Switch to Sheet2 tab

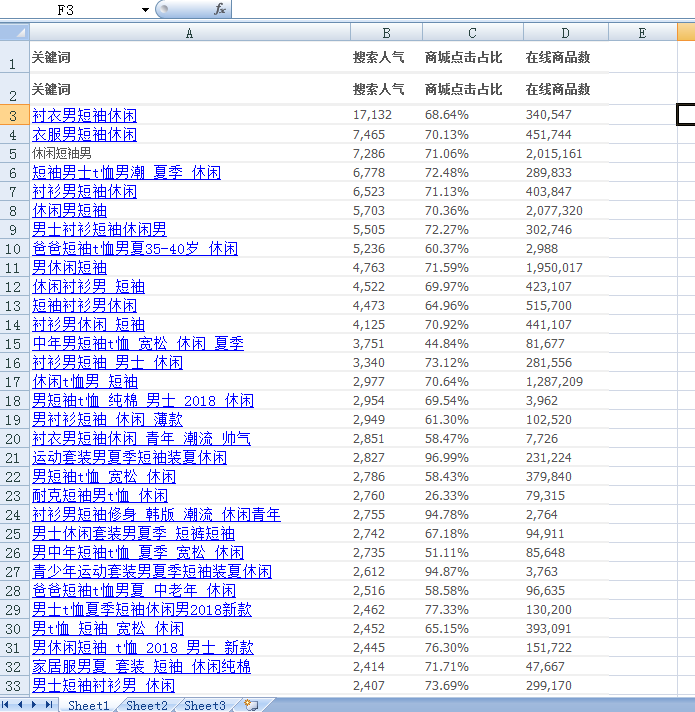click(147, 705)
